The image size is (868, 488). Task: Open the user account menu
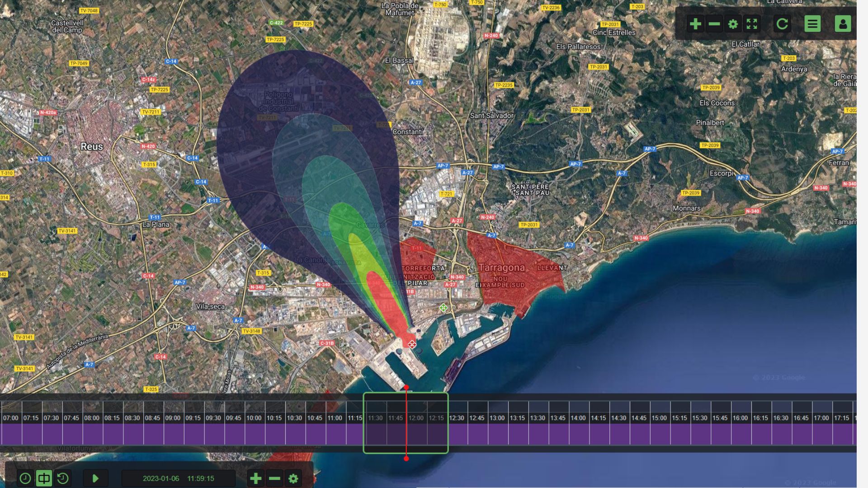(x=843, y=24)
